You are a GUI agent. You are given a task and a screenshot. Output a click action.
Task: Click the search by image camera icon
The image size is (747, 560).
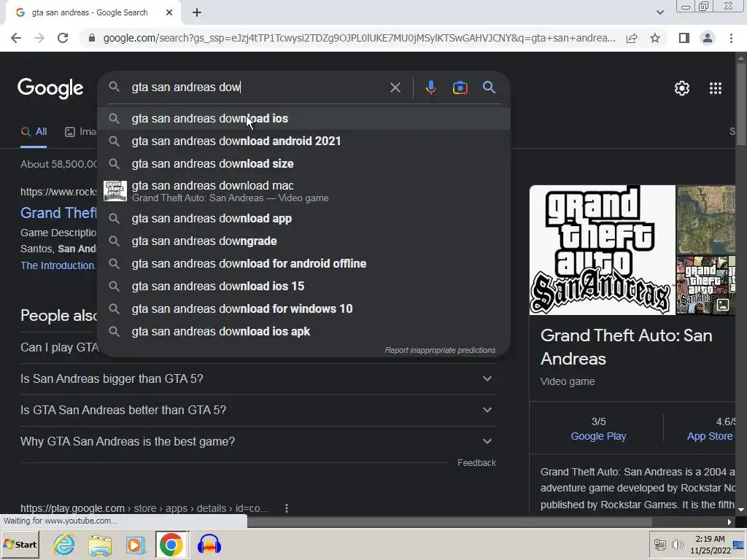click(x=460, y=87)
